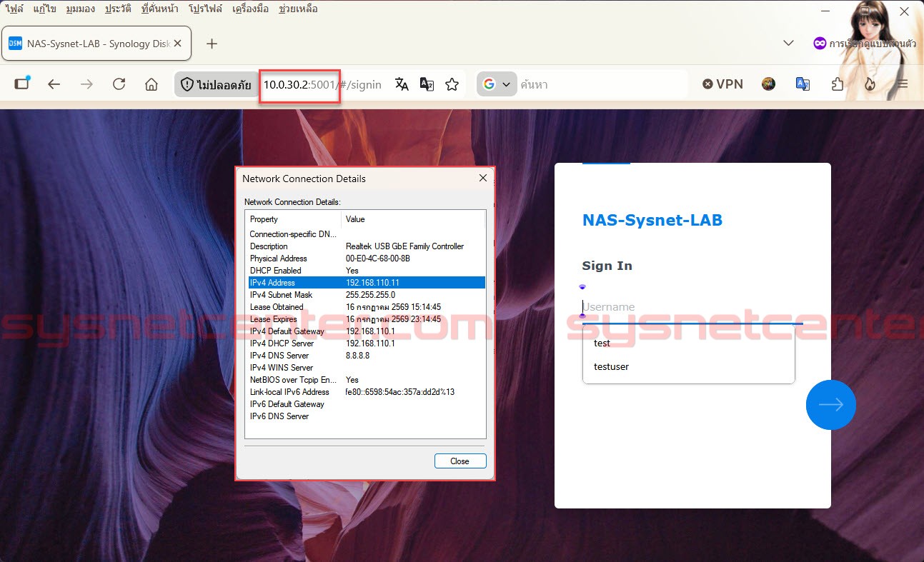Open the extensions puzzle icon
This screenshot has width=924, height=562.
[838, 84]
